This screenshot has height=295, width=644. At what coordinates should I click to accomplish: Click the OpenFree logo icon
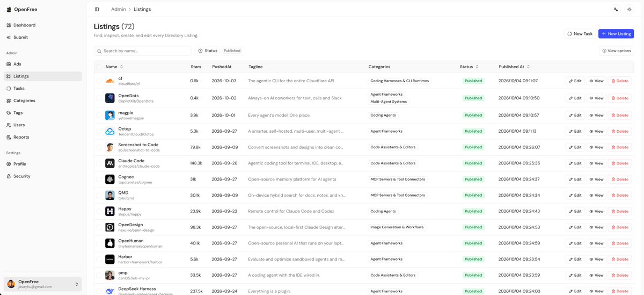tap(9, 9)
